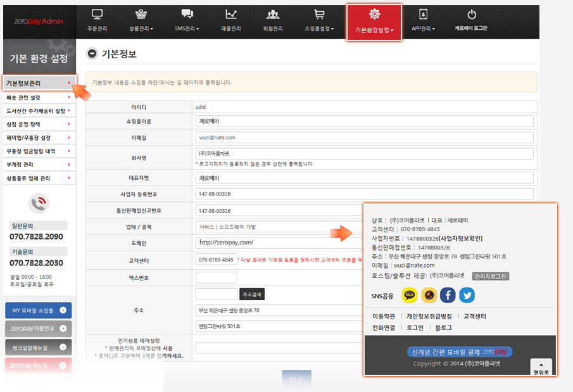The height and width of the screenshot is (392, 573).
Task: Jump to top with 맨위로 button
Action: 541,368
